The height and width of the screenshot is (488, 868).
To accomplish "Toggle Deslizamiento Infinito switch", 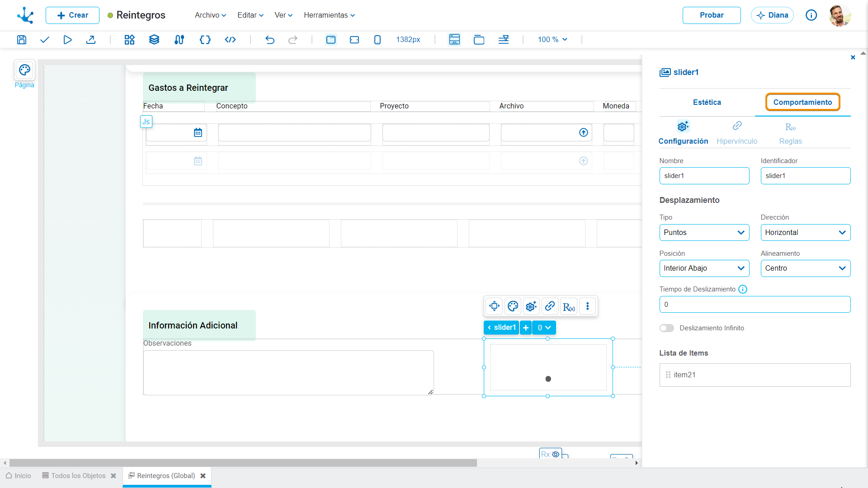I will (666, 328).
